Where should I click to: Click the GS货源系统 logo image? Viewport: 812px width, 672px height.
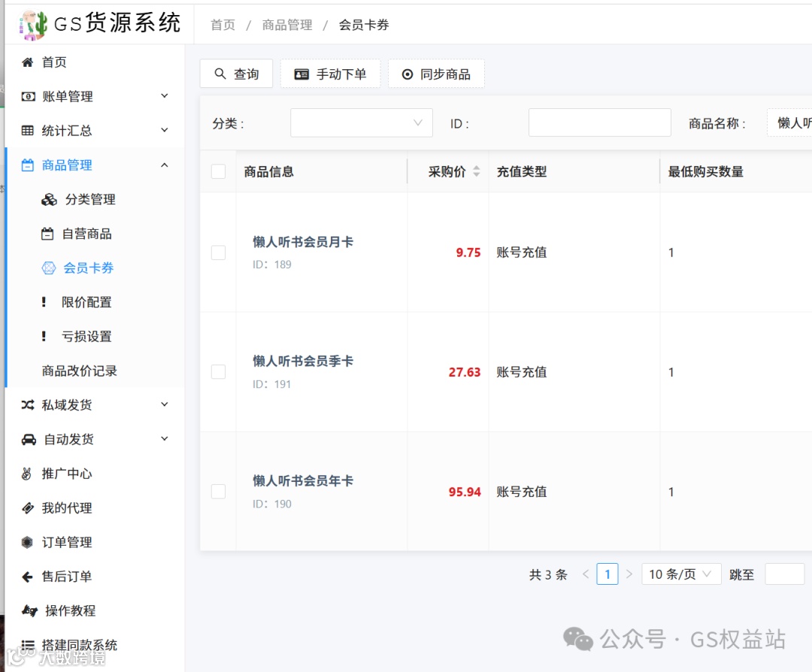tap(34, 24)
